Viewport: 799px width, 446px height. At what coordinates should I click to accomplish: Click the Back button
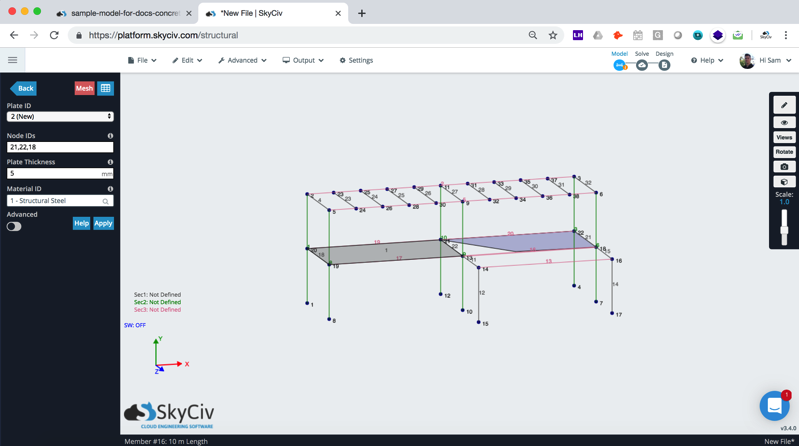[23, 88]
